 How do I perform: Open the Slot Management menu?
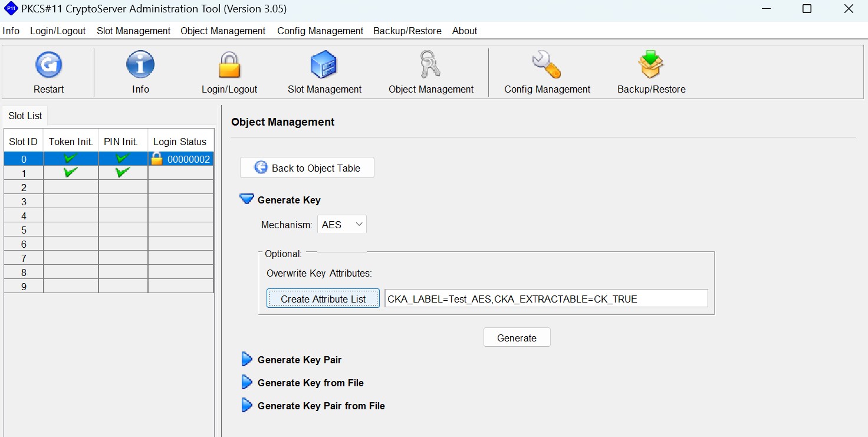pyautogui.click(x=133, y=31)
